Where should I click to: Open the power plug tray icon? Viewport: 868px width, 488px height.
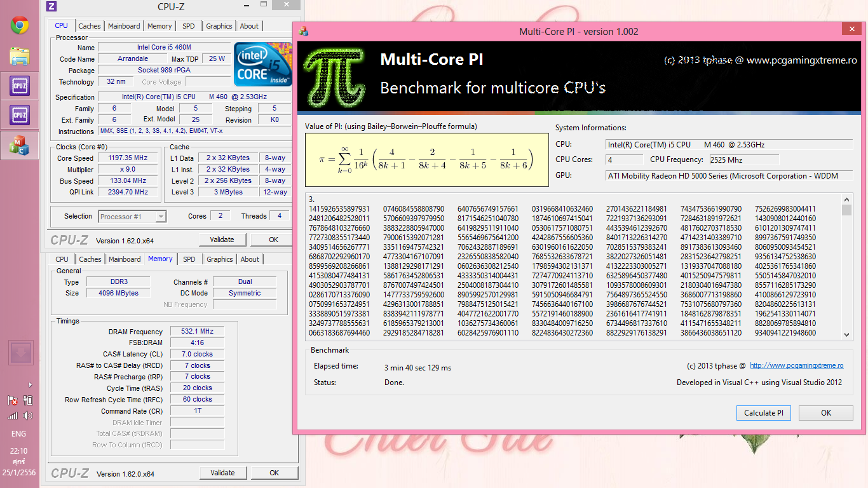pyautogui.click(x=27, y=400)
